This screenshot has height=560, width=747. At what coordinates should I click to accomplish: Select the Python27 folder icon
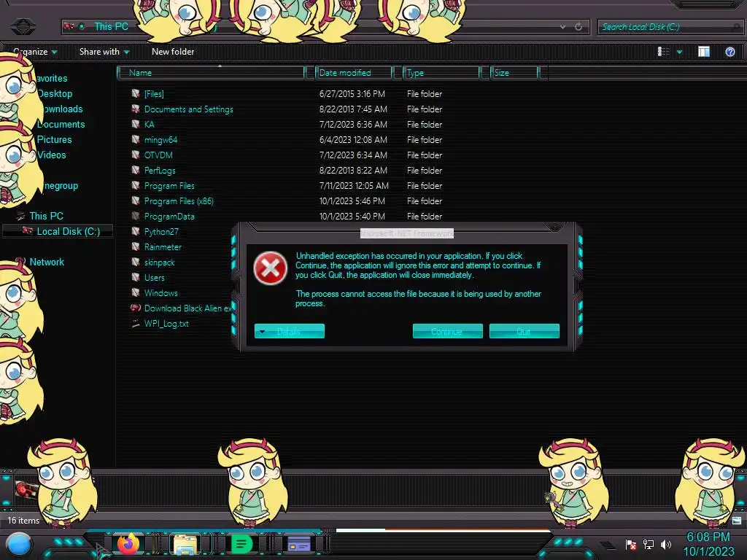click(x=136, y=231)
